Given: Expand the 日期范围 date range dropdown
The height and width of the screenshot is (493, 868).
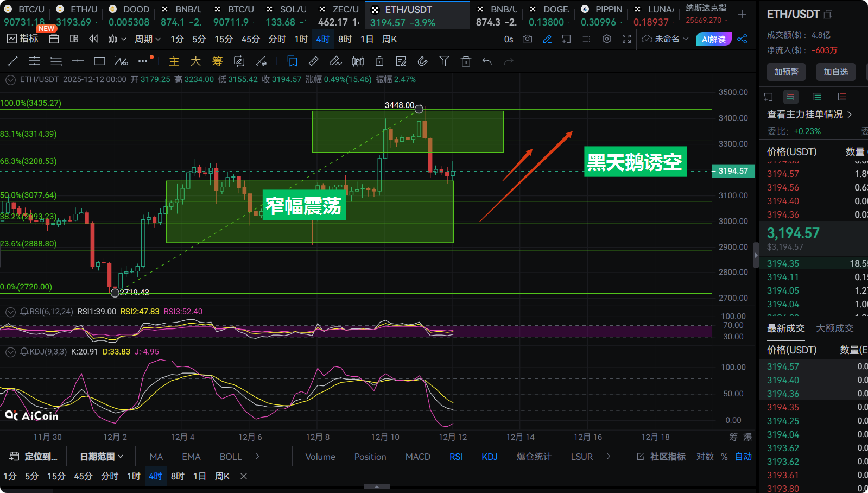Looking at the screenshot, I should click(102, 457).
